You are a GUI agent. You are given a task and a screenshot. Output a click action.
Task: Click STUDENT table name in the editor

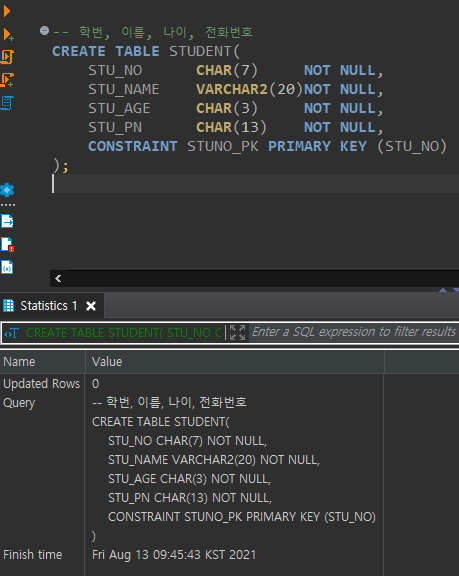pyautogui.click(x=200, y=51)
